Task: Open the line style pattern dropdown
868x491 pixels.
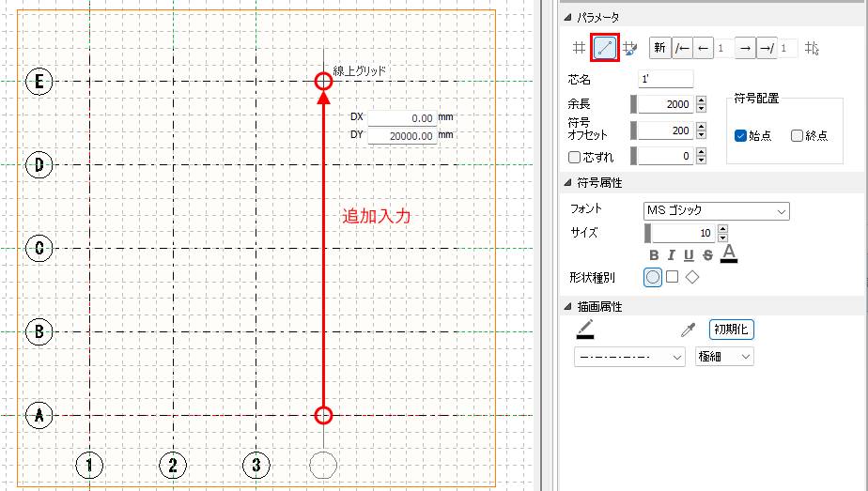Action: 629,357
